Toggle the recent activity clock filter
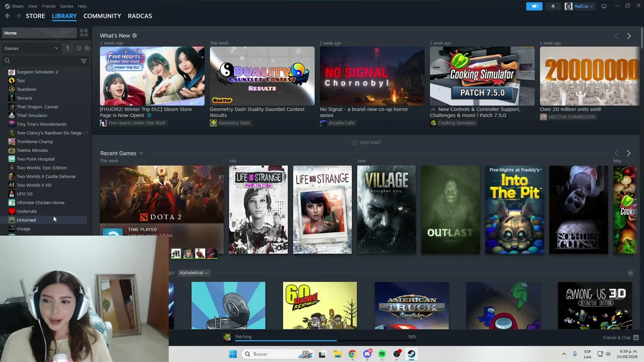This screenshot has width=644, height=362. click(x=78, y=48)
